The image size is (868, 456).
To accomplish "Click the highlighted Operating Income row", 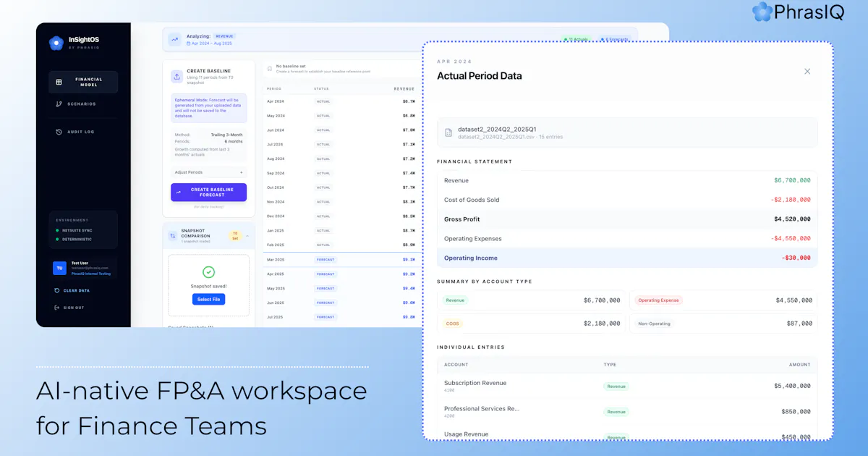I will point(627,258).
